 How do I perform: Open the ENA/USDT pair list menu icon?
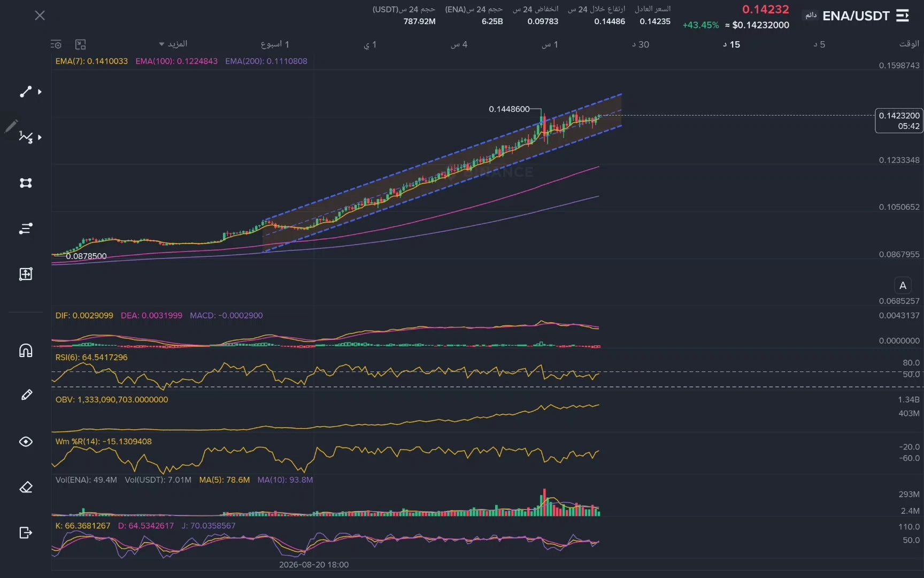[903, 16]
